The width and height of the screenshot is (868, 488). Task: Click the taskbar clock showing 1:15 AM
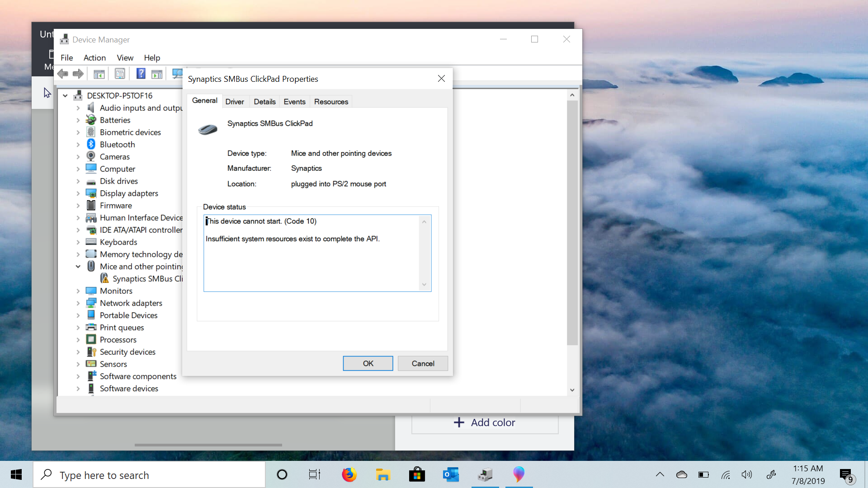coord(808,474)
